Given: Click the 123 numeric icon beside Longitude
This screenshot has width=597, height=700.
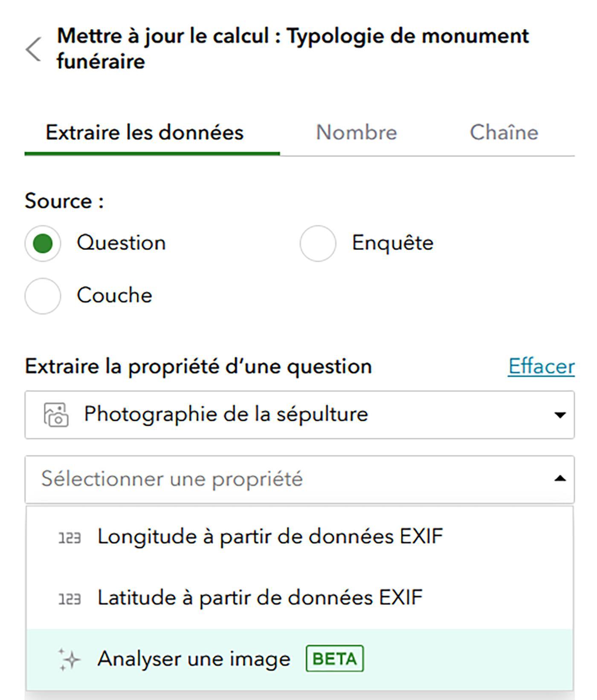Looking at the screenshot, I should [70, 538].
